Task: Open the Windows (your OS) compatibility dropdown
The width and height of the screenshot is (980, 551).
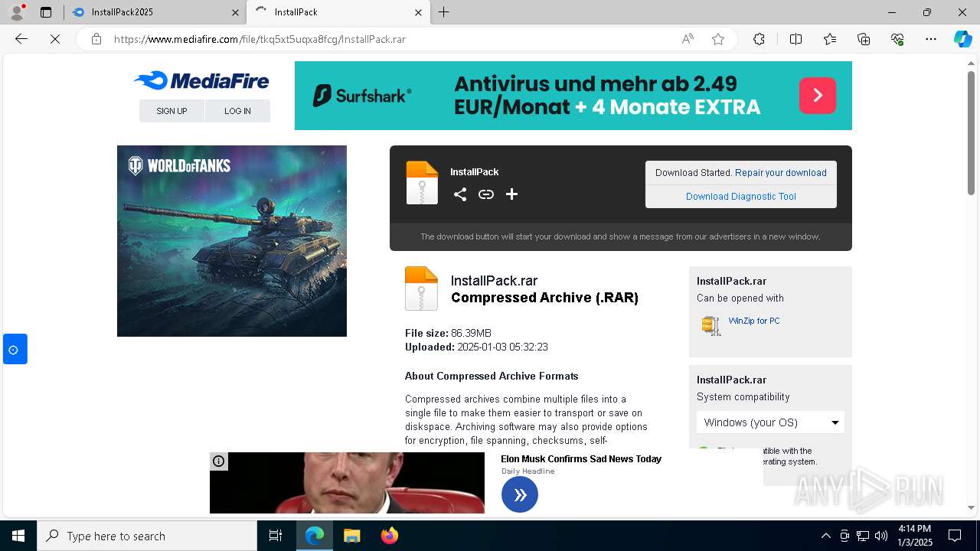Action: click(x=770, y=422)
